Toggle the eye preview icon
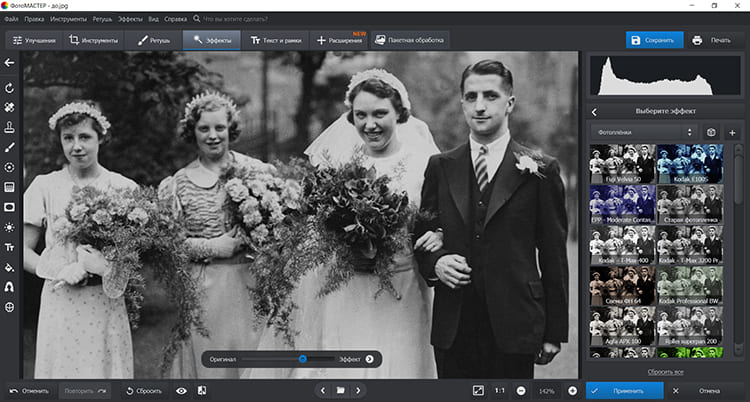 coord(181,390)
